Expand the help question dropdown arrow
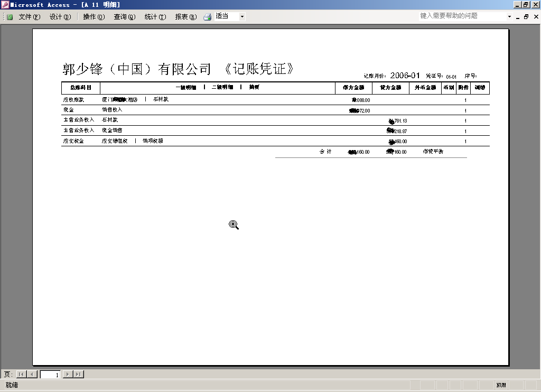Screen dimensions: 541x392 pos(509,16)
